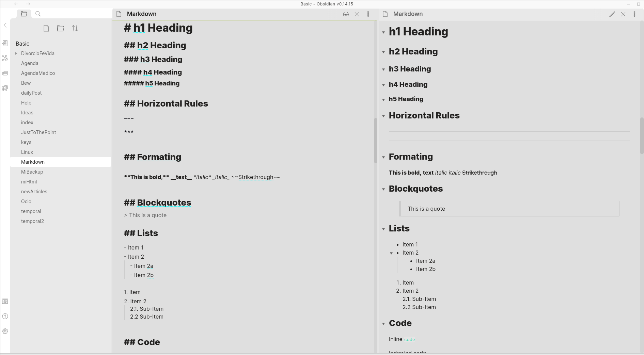Fold the Item 2 list in the preview

point(391,253)
